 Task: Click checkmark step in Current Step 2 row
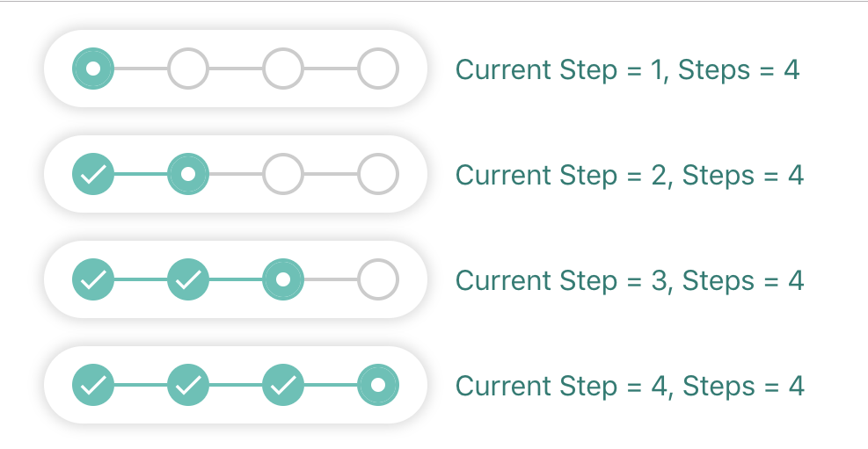point(93,174)
